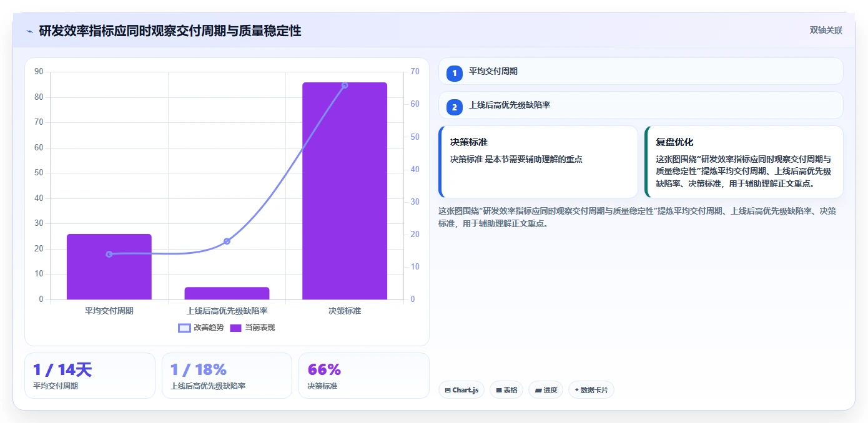Click the 改善趋势 legend label
This screenshot has height=423, width=868.
209,328
